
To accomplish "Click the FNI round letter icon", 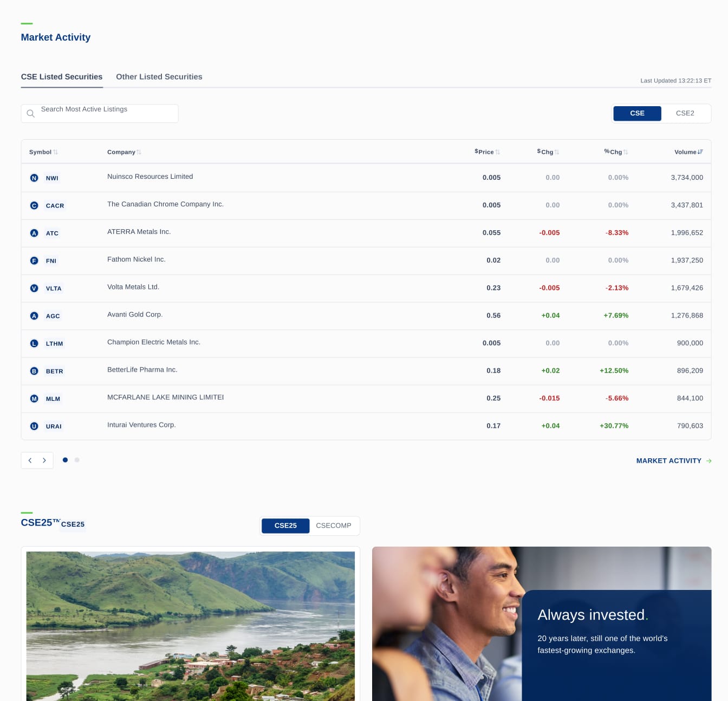I will (x=34, y=261).
